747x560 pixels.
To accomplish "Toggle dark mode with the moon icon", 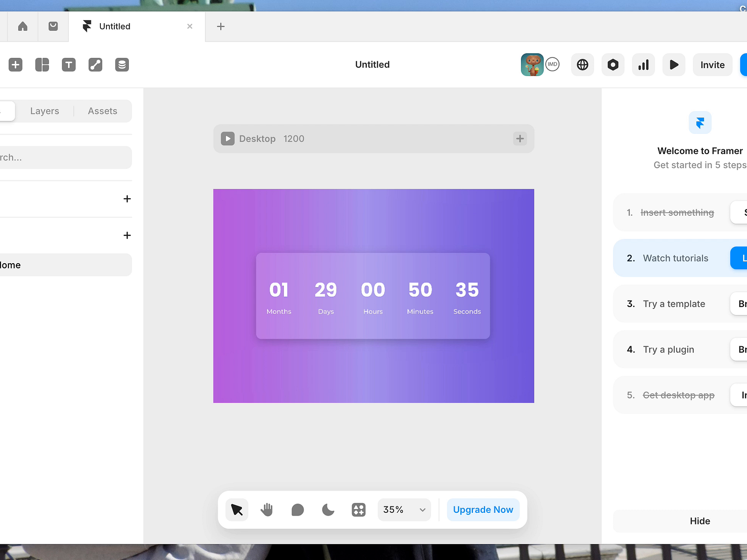I will 328,510.
